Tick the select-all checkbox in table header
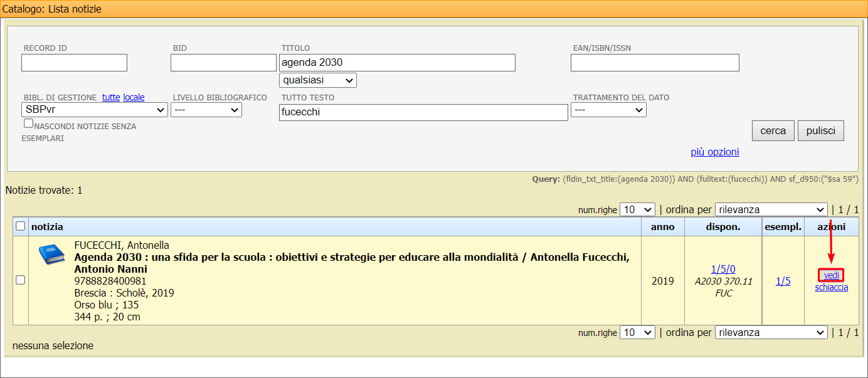 coord(20,226)
